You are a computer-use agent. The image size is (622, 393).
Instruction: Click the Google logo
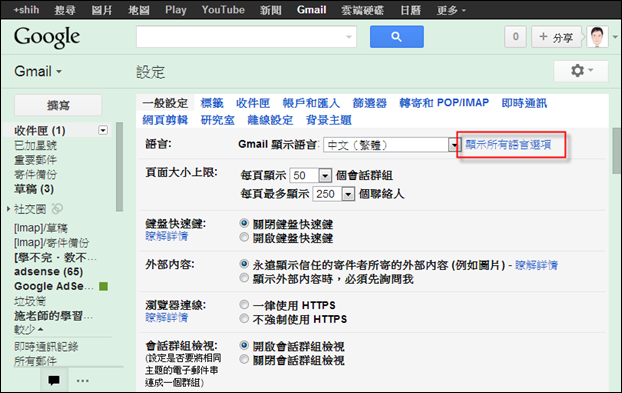tap(47, 37)
